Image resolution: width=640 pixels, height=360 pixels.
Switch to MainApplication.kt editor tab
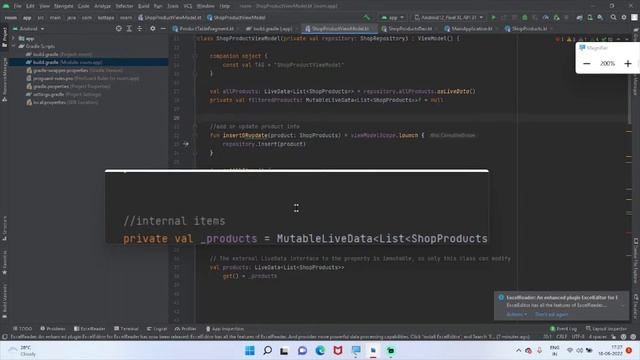[469, 29]
